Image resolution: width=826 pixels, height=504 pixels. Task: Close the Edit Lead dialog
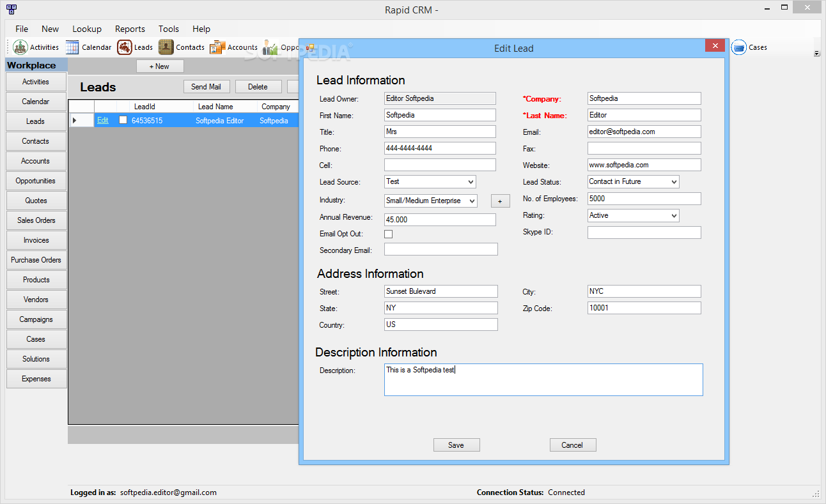(715, 46)
